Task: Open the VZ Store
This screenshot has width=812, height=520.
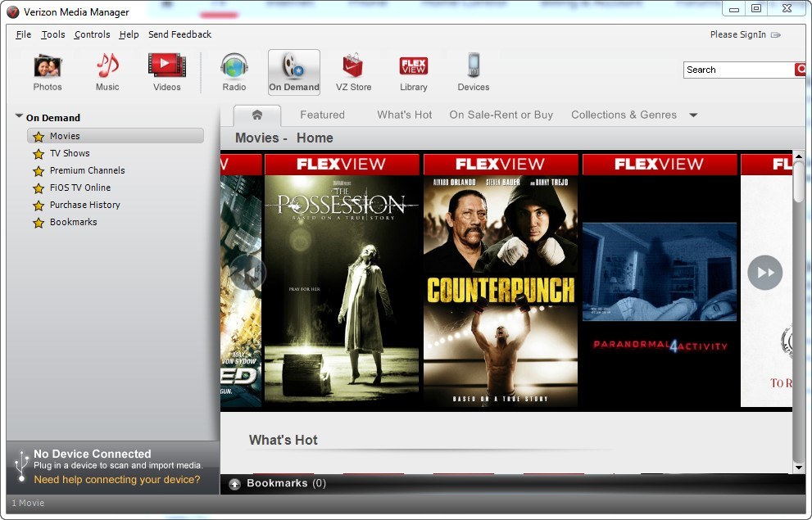Action: click(x=353, y=72)
